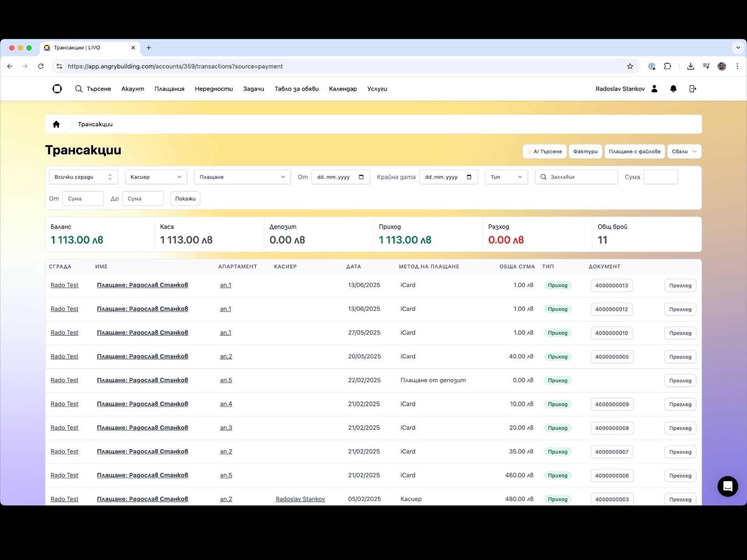The height and width of the screenshot is (560, 747).
Task: Click Преглед for the 460.00 лв payment
Action: pyautogui.click(x=680, y=476)
